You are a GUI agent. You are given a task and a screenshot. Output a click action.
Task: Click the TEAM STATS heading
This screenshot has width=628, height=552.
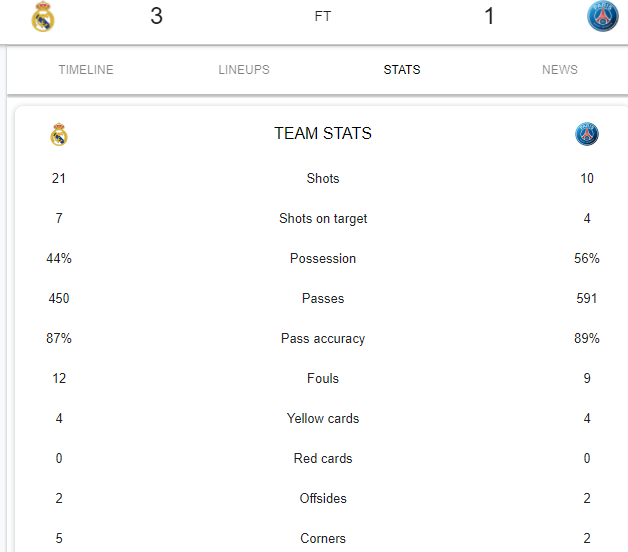tap(323, 133)
